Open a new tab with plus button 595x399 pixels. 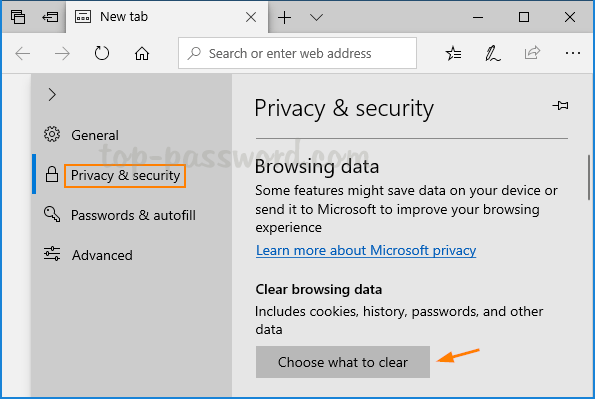point(284,17)
